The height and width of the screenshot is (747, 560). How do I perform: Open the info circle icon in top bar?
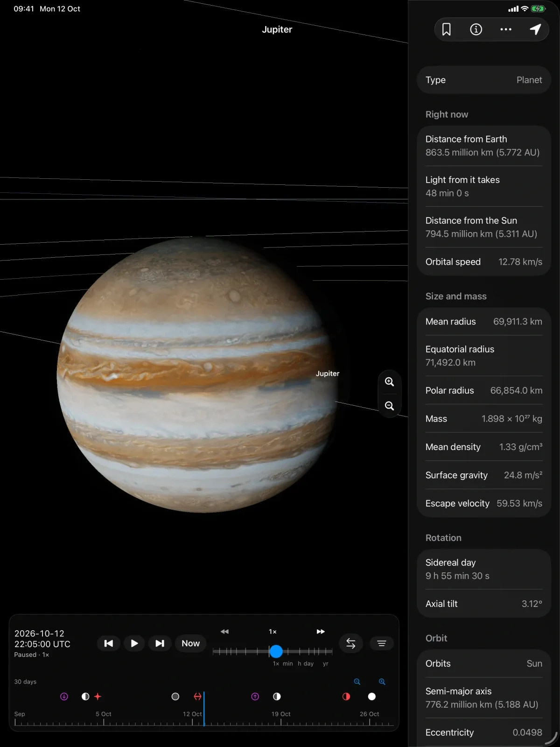point(476,29)
